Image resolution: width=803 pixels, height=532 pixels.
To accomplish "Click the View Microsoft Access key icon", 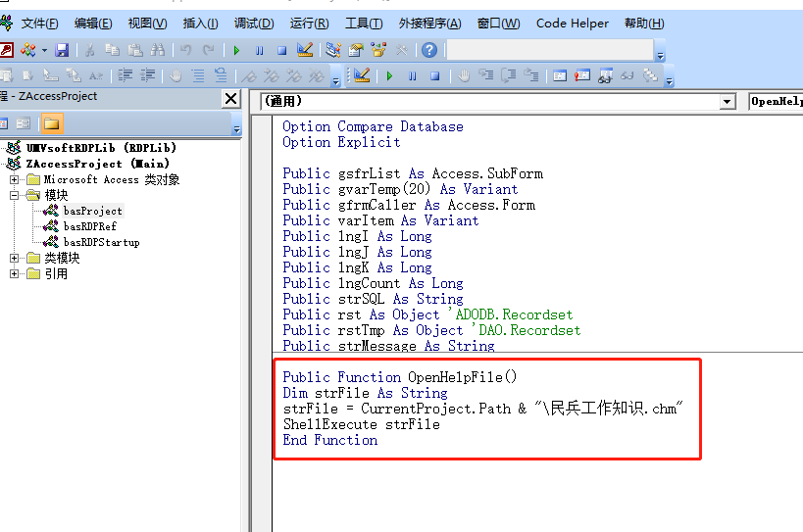I will click(6, 50).
